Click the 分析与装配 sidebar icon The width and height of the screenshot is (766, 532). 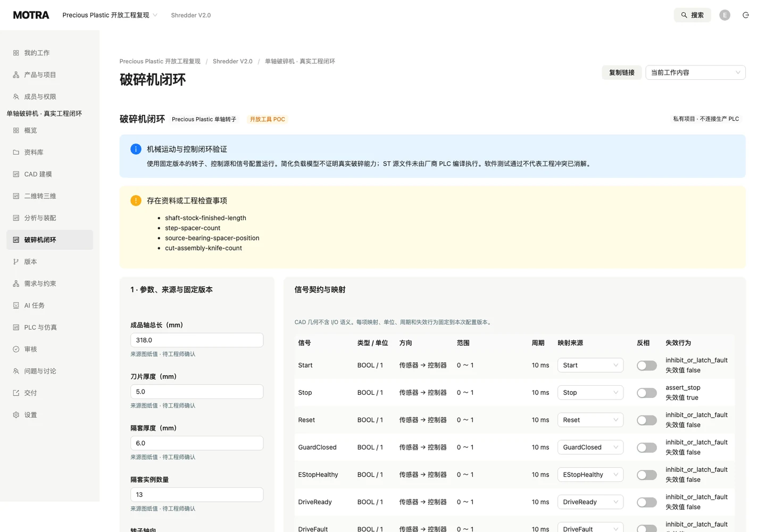coord(16,218)
